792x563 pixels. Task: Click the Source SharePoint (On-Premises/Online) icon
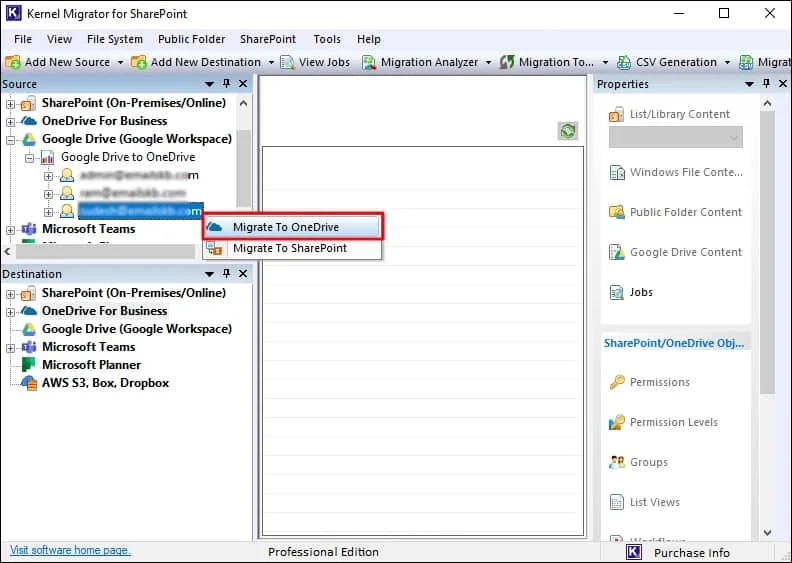pos(28,103)
